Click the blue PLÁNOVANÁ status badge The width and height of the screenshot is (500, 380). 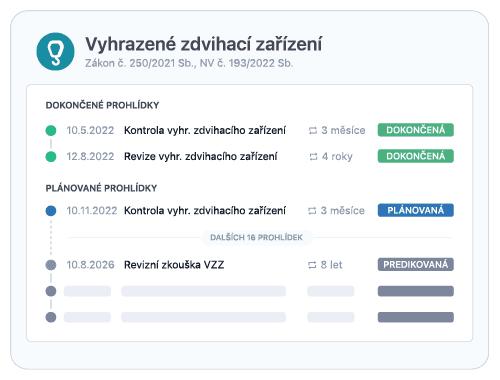tap(416, 210)
